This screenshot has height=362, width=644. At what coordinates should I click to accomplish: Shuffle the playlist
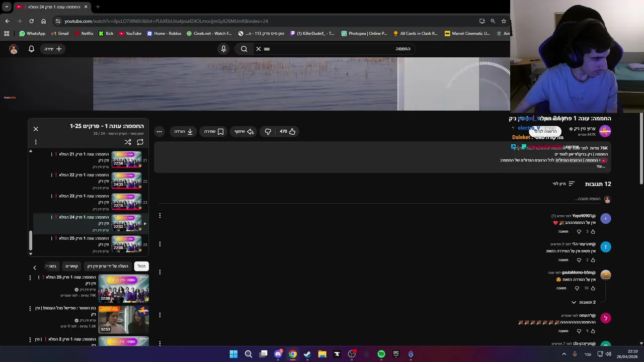point(128,142)
